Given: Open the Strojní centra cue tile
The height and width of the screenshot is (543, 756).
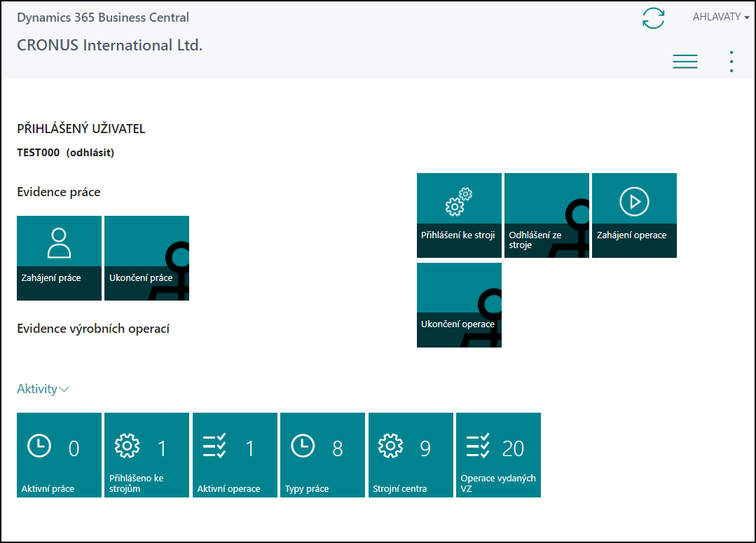Looking at the screenshot, I should tap(411, 455).
